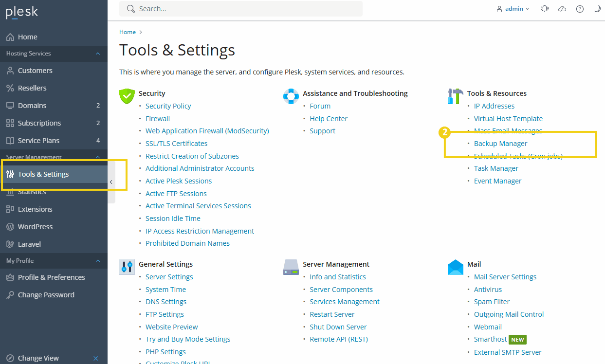This screenshot has height=364, width=605.
Task: Click the search magnifier icon
Action: click(x=130, y=9)
